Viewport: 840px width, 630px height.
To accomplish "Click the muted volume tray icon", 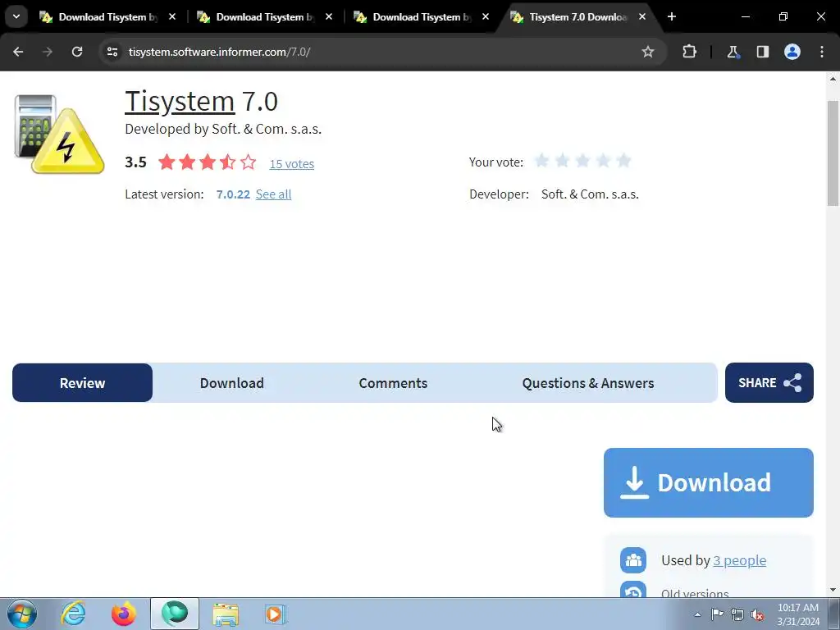I will [x=757, y=614].
